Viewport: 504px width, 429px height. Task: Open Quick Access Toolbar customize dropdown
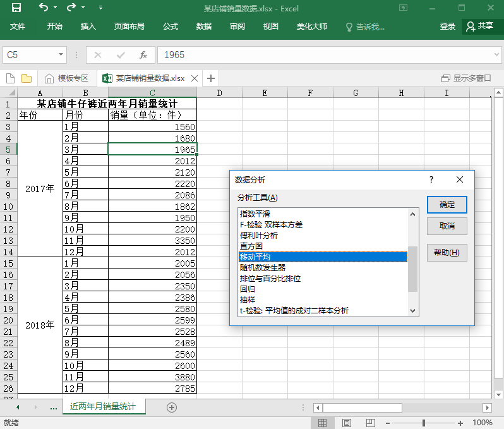tap(101, 8)
